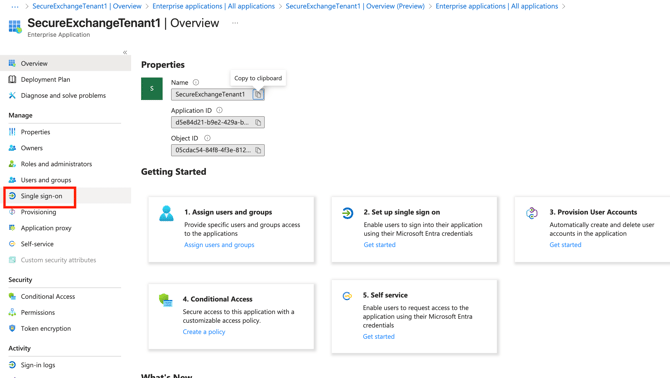Open Token encryption menu item
Image resolution: width=670 pixels, height=378 pixels.
coord(65,328)
